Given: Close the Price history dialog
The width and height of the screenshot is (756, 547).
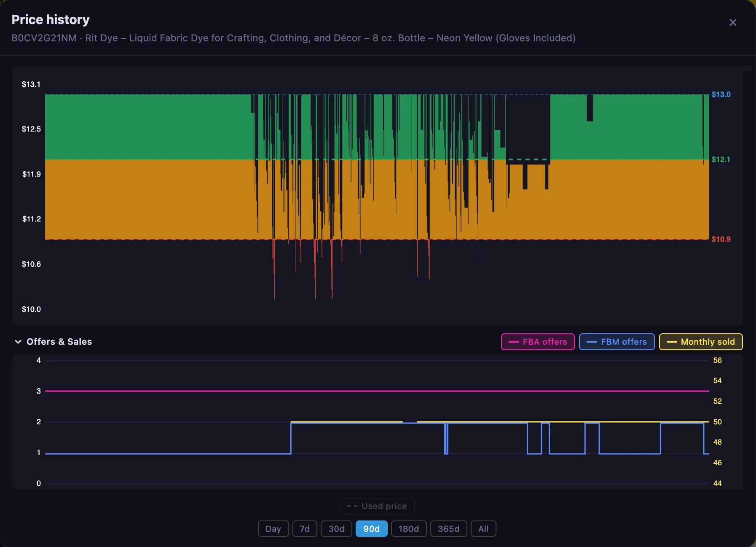Looking at the screenshot, I should (x=733, y=22).
